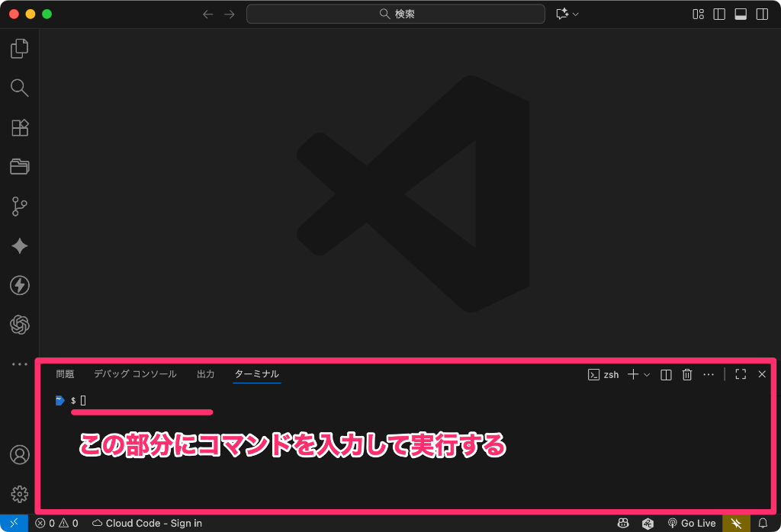Viewport: 781px width, 532px height.
Task: Open the Manage gear icon
Action: (19, 494)
